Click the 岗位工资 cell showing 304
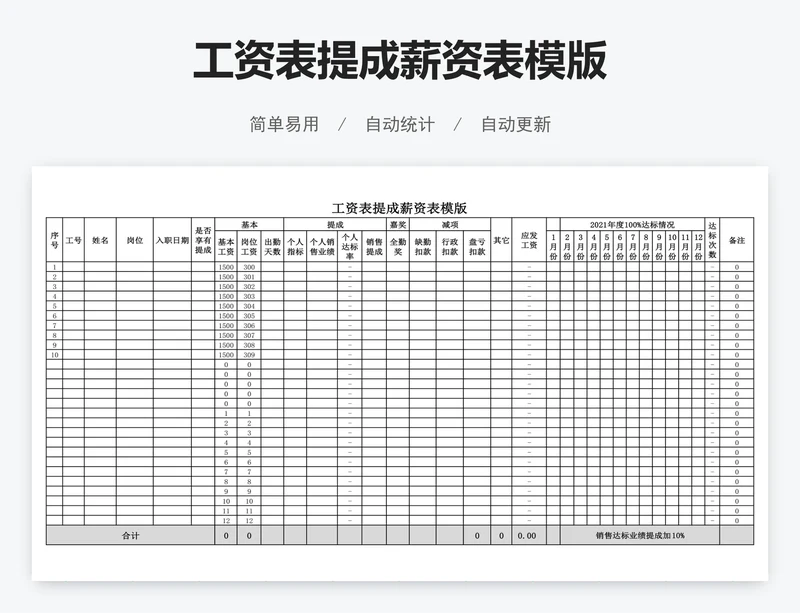Viewport: 800px width, 613px height. click(249, 306)
